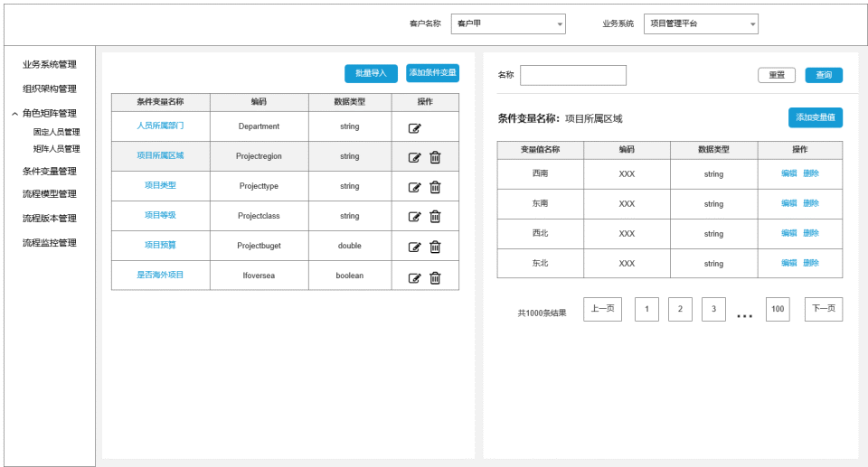Click the 添加条件变量 button
This screenshot has height=467, width=868.
(x=432, y=73)
